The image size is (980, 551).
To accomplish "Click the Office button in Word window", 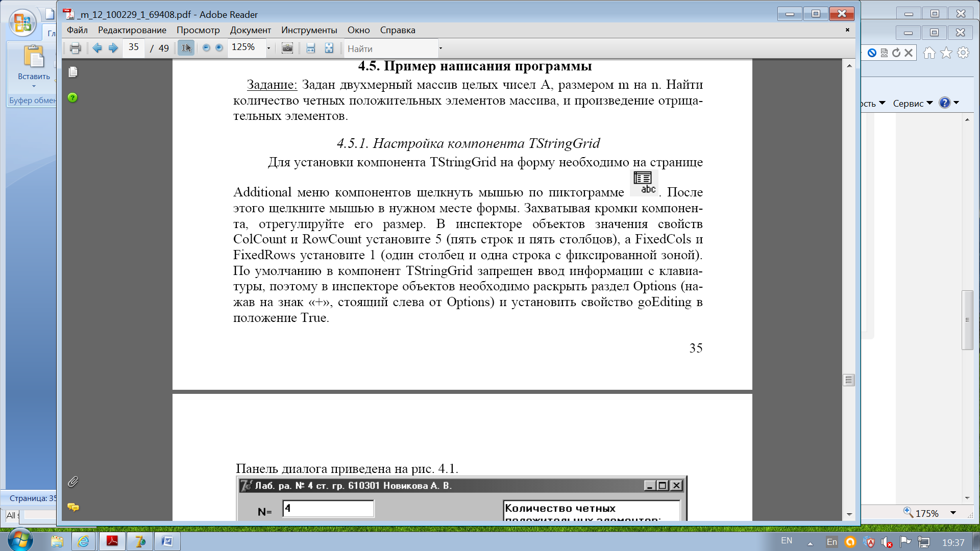I will click(23, 23).
